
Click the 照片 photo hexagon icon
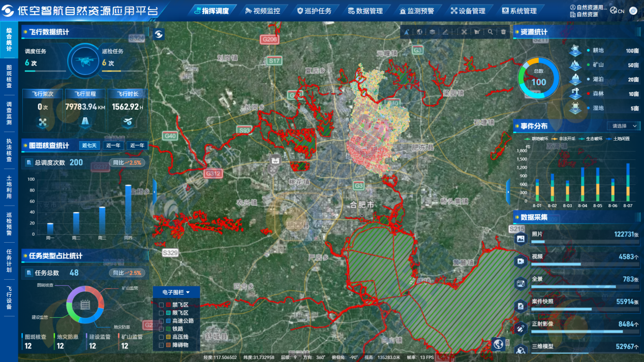520,239
